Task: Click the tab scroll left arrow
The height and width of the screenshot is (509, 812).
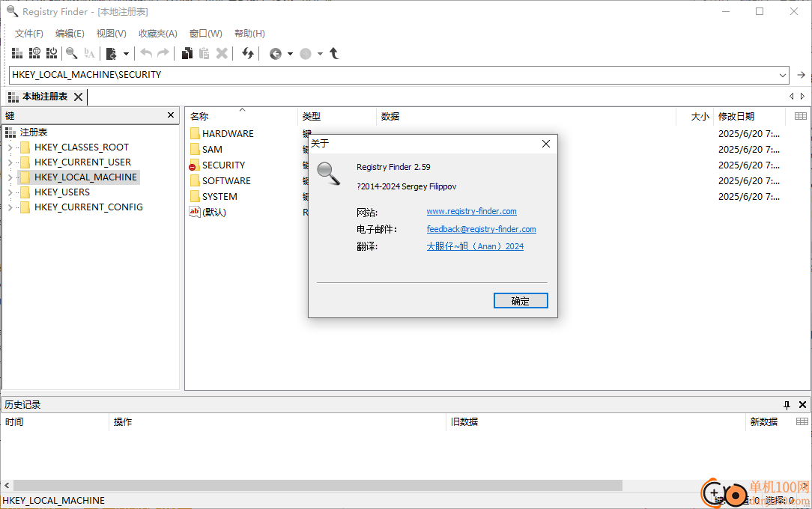Action: coord(791,97)
